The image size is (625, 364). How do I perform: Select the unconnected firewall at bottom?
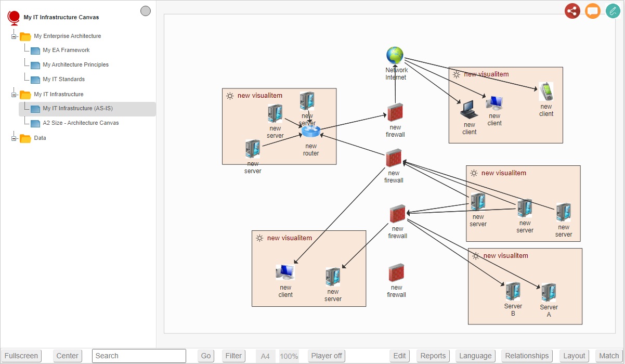click(x=396, y=273)
